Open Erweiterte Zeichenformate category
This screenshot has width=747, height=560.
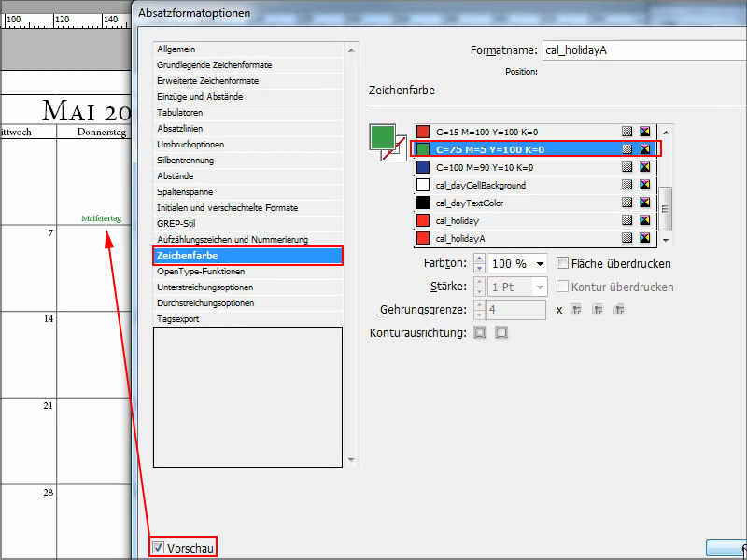coord(247,81)
